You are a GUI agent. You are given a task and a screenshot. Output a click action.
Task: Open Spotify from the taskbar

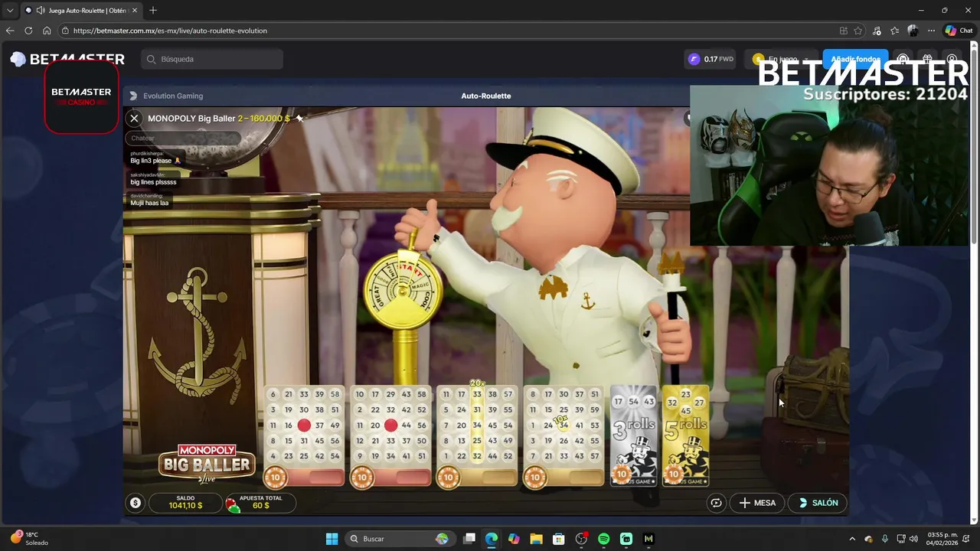603,539
